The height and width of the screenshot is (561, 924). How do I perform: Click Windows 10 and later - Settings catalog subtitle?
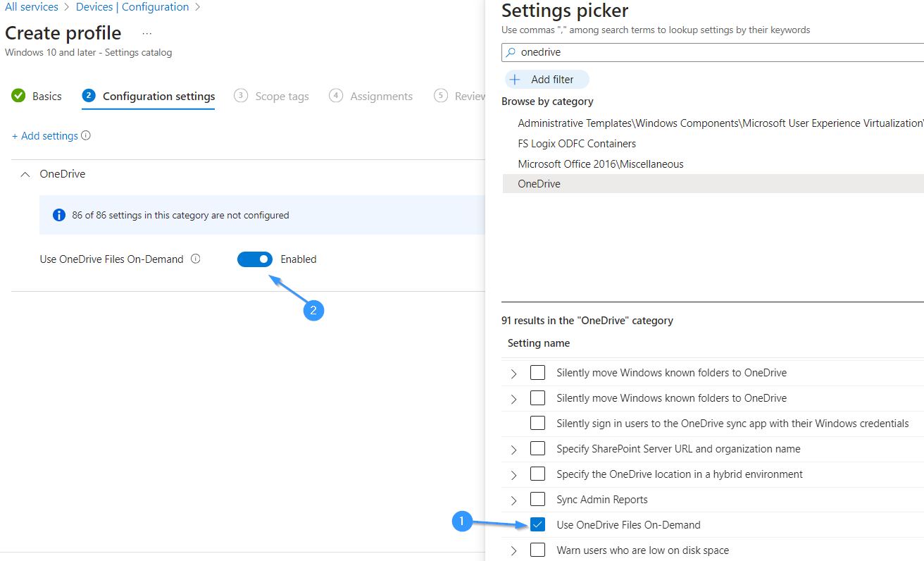88,52
